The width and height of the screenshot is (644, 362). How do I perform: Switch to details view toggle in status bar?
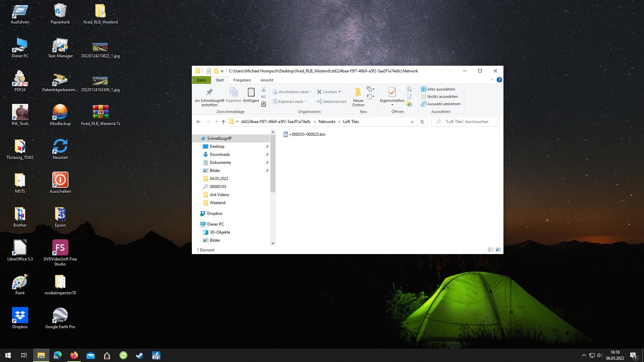click(491, 250)
